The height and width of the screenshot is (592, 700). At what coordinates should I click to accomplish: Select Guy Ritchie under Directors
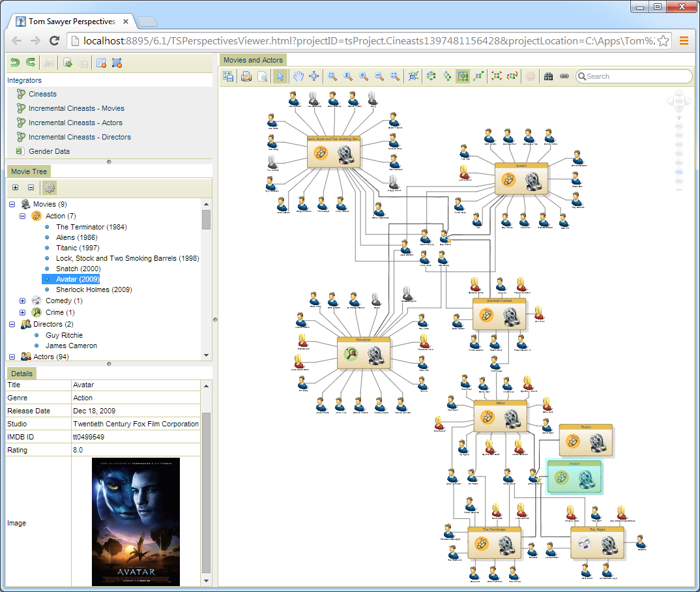[x=64, y=335]
